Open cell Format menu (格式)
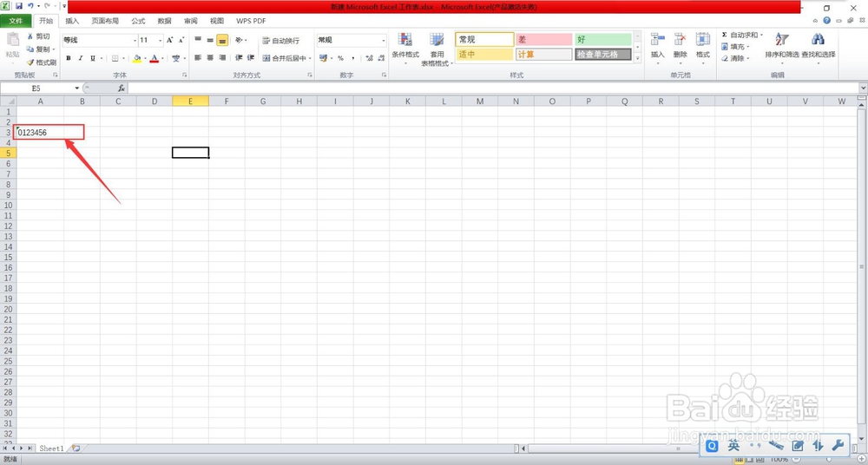Image resolution: width=868 pixels, height=465 pixels. [703, 47]
